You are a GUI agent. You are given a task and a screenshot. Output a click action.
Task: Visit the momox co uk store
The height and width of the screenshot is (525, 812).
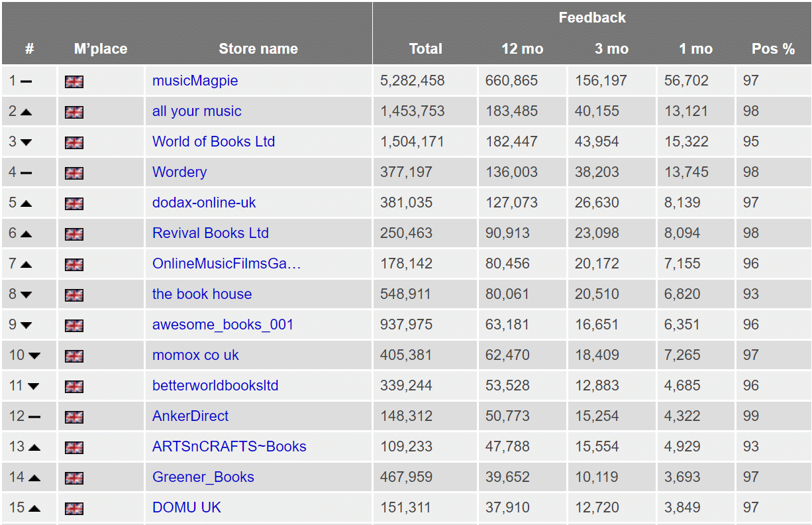[195, 355]
